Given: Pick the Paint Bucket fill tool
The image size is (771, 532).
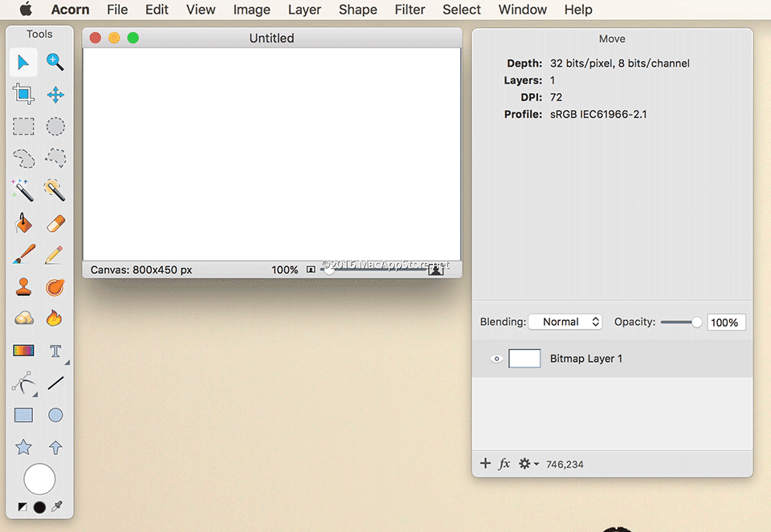Looking at the screenshot, I should [x=23, y=222].
